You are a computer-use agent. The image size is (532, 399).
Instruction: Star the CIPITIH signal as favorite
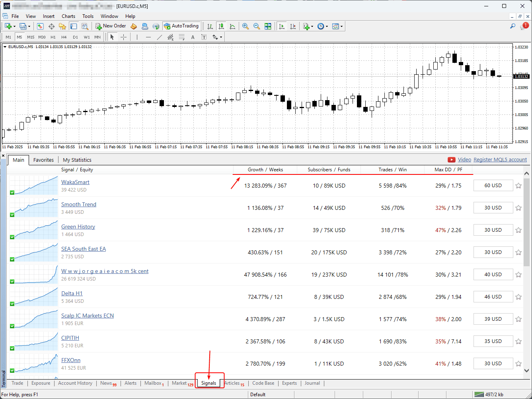tap(518, 341)
